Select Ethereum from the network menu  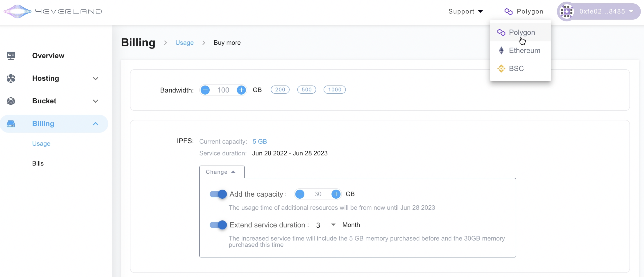tap(524, 50)
